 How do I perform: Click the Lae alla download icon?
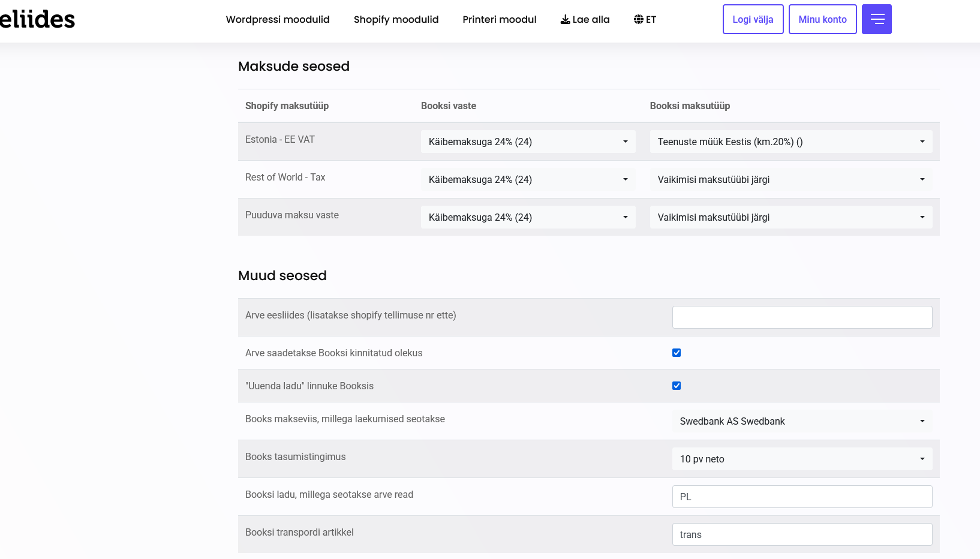(565, 19)
